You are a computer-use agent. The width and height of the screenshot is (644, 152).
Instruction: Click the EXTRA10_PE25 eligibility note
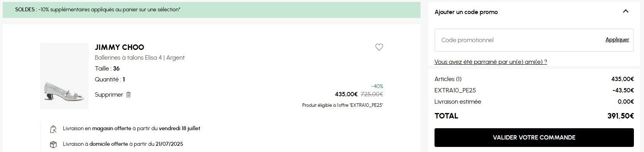pos(342,105)
